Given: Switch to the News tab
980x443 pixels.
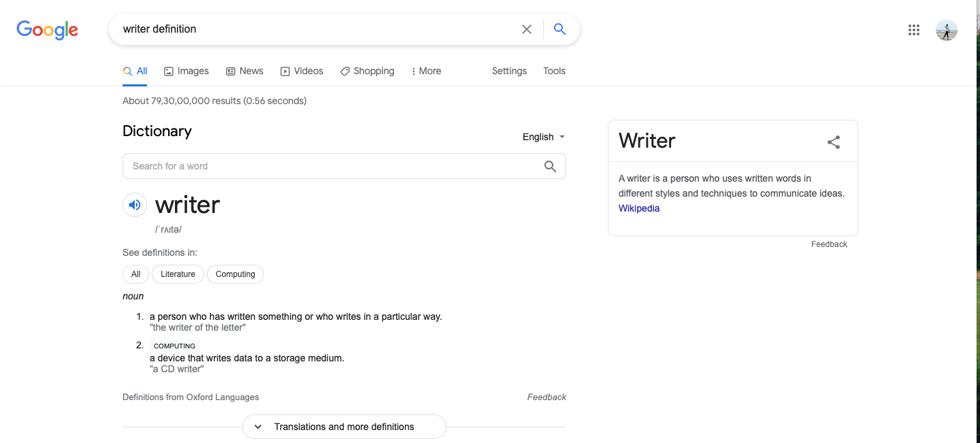Looking at the screenshot, I should point(244,71).
